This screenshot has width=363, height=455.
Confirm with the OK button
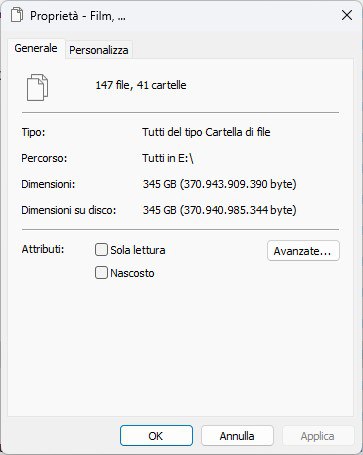coord(156,436)
